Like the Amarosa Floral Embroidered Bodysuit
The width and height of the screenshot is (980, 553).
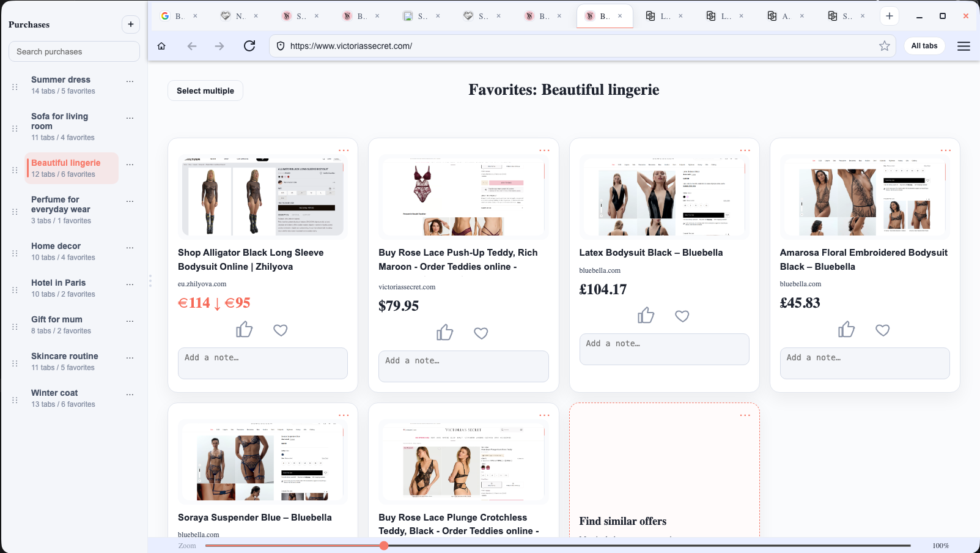point(847,330)
